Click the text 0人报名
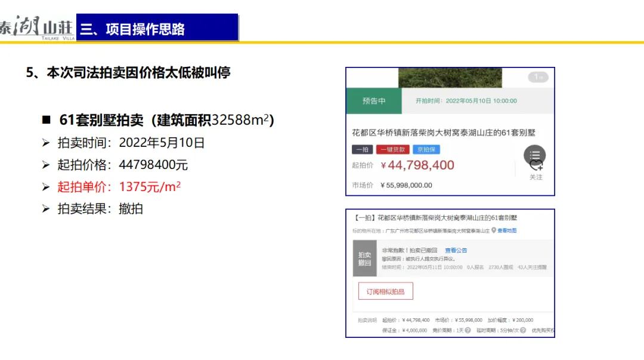Viewport: 644px width, 360px height. point(475,267)
